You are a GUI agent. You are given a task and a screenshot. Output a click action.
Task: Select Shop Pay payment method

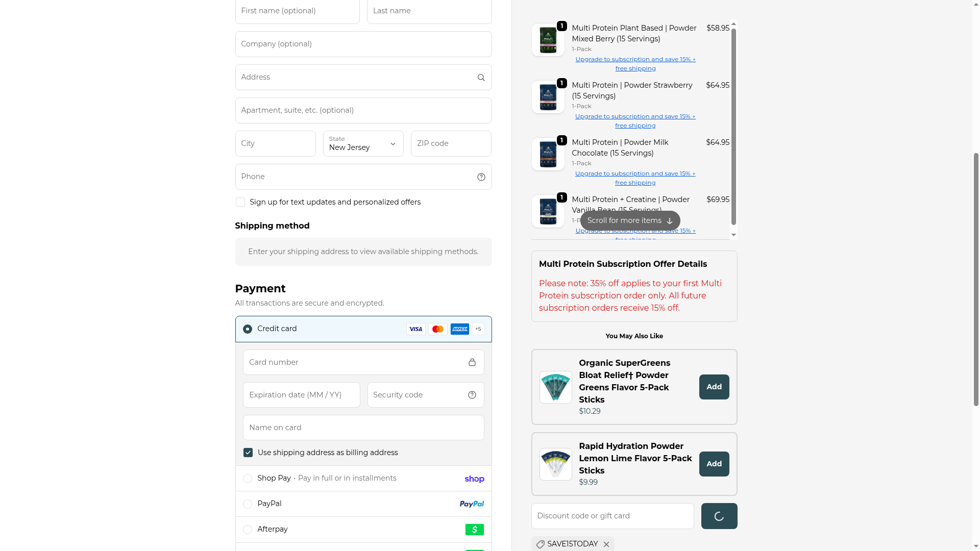248,479
